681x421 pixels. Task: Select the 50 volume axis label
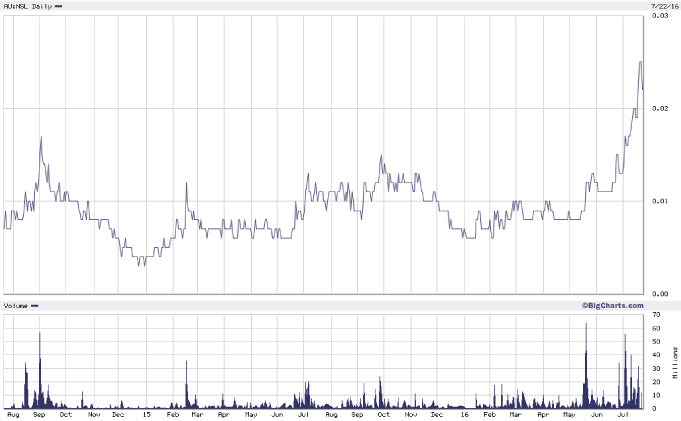click(656, 341)
